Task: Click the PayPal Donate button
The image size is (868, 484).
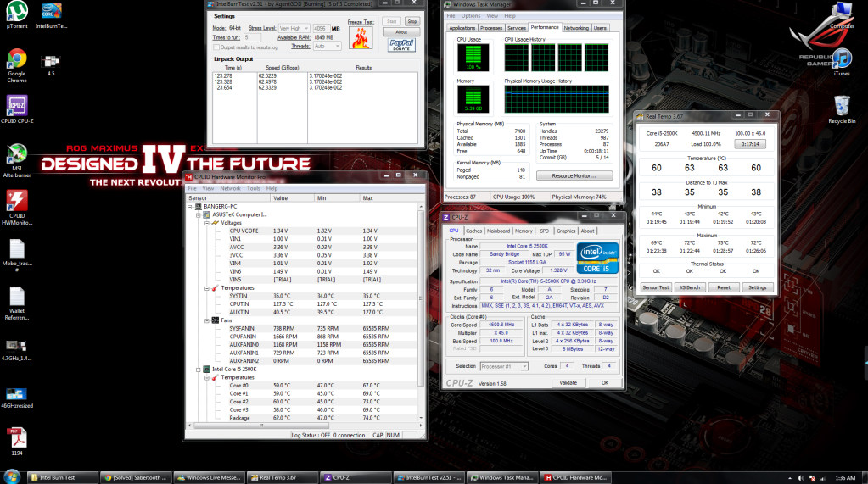Action: tap(401, 45)
